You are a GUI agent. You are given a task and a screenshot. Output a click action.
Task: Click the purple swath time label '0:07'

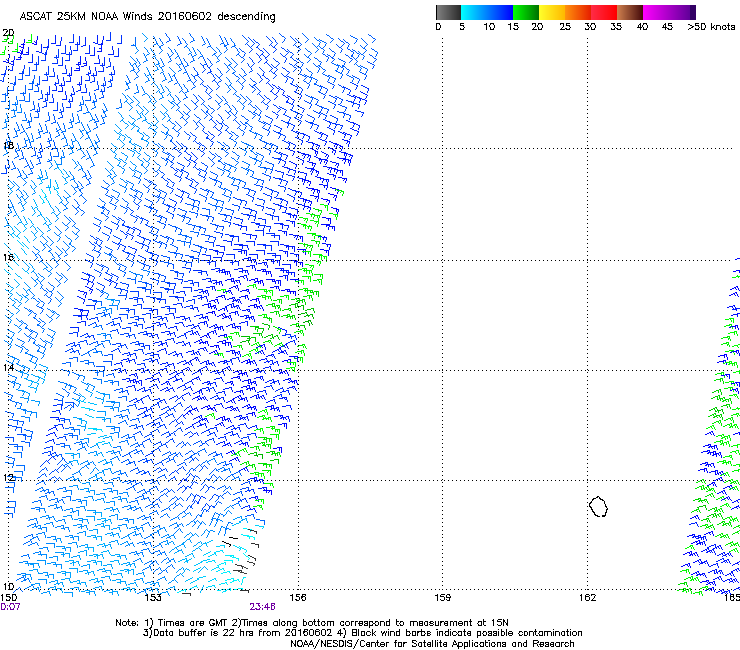coord(10,607)
